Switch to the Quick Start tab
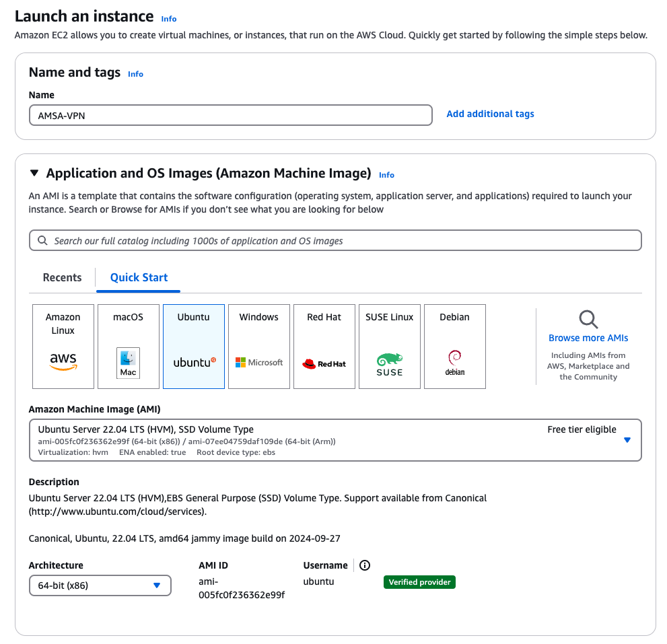The width and height of the screenshot is (667, 644). tap(139, 277)
